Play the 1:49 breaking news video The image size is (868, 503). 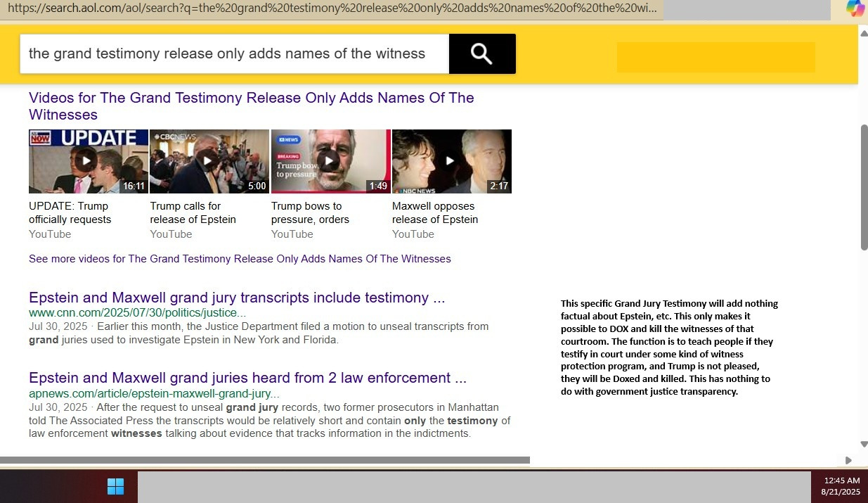coord(330,161)
